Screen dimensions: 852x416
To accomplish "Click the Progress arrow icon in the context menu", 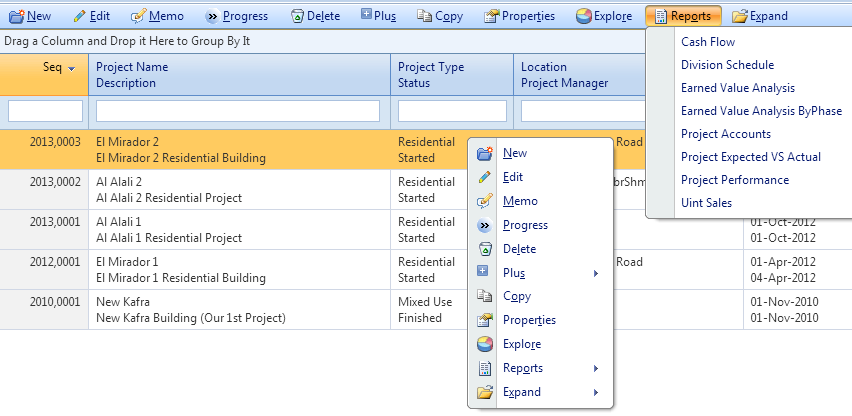I will pyautogui.click(x=485, y=225).
